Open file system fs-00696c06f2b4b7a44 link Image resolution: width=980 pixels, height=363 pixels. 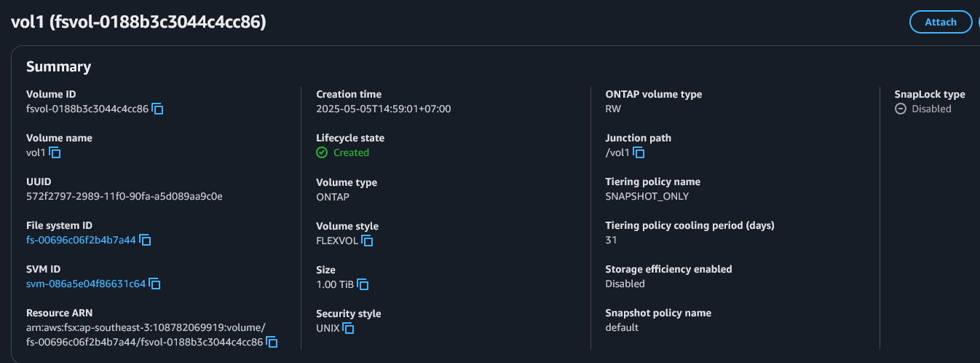[81, 240]
